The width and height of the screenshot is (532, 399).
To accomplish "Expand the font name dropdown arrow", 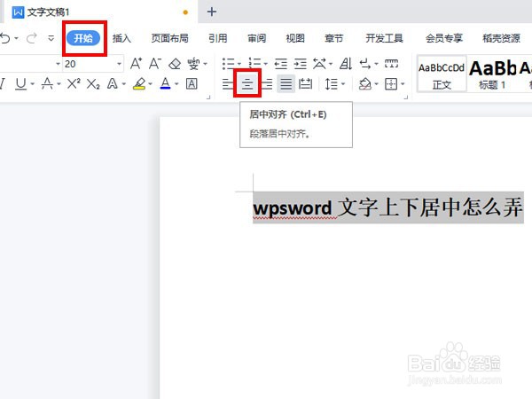I will (58, 64).
